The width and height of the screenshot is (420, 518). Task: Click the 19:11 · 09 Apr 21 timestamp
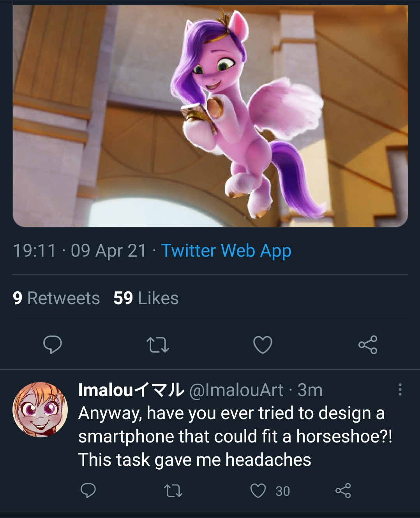point(79,251)
